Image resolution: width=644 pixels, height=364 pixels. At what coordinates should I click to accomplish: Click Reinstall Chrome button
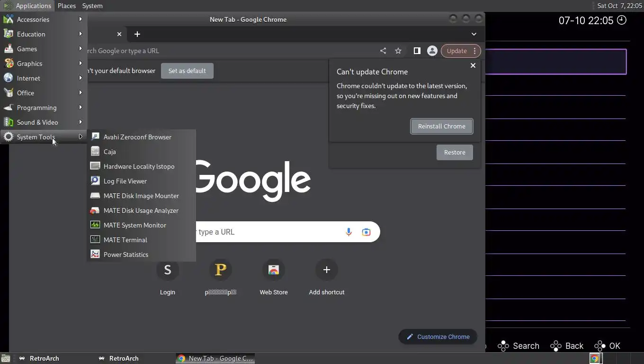point(442,126)
